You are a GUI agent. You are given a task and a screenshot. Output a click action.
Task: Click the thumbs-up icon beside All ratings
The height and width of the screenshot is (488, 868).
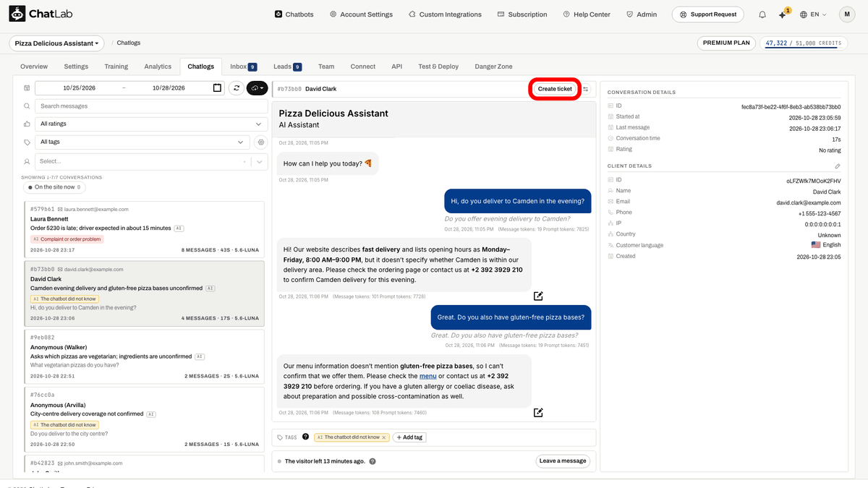(x=27, y=124)
